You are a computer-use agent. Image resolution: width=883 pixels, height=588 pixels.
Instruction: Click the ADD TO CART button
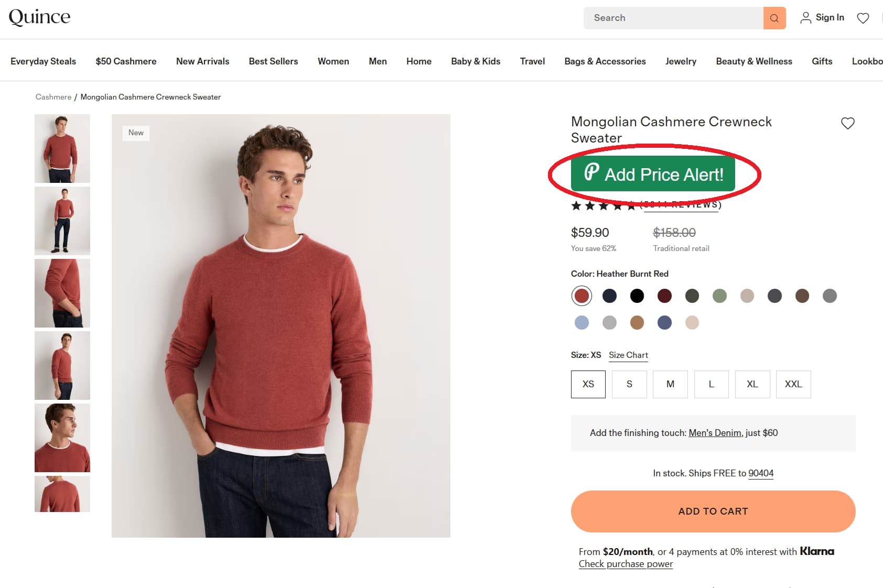(713, 511)
